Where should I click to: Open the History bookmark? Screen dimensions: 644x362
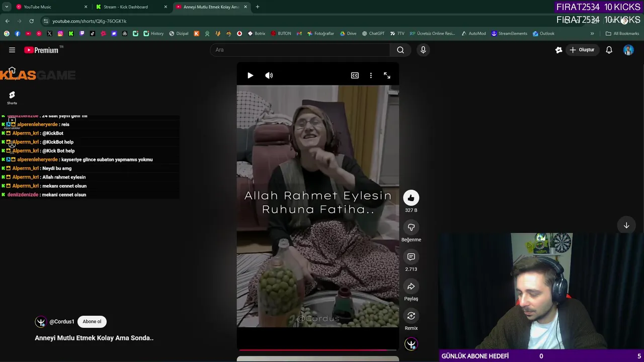tap(153, 34)
